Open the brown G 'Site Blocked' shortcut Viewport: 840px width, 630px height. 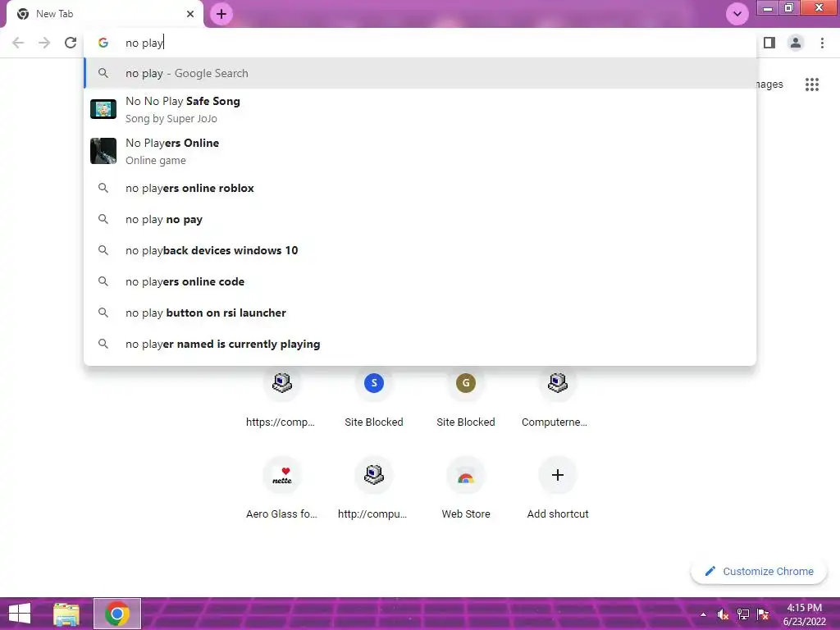466,398
